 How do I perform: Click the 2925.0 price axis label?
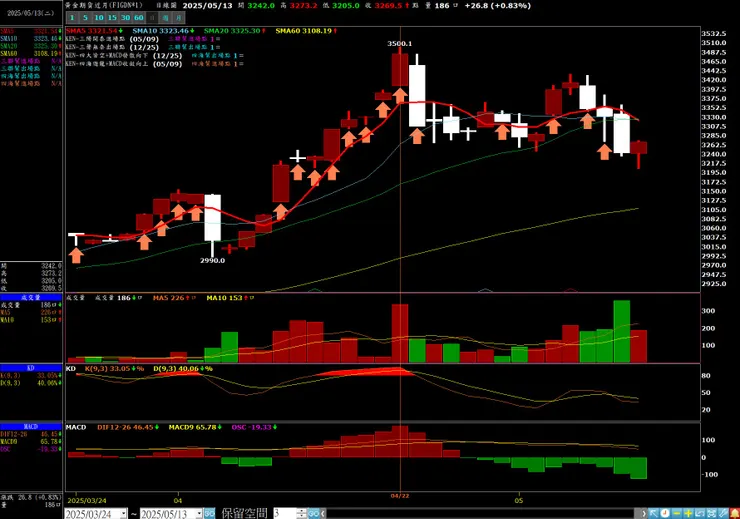[x=714, y=284]
